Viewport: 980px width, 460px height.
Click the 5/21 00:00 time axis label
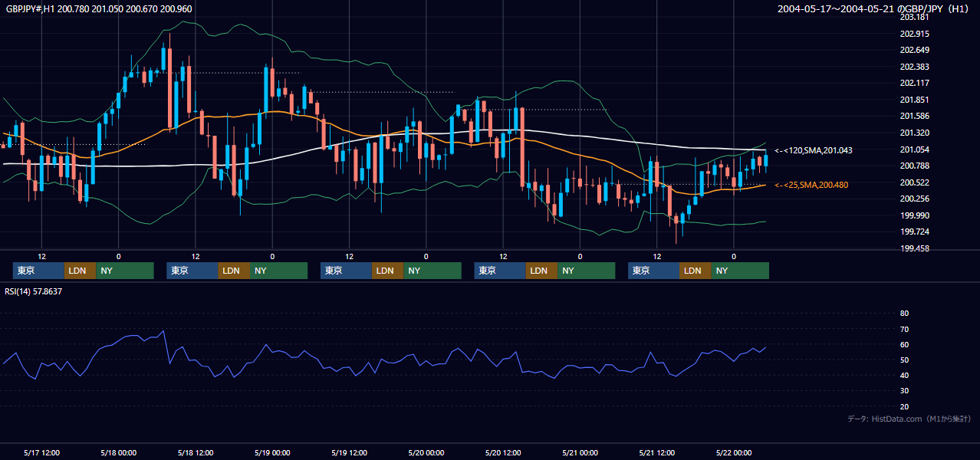tap(580, 453)
